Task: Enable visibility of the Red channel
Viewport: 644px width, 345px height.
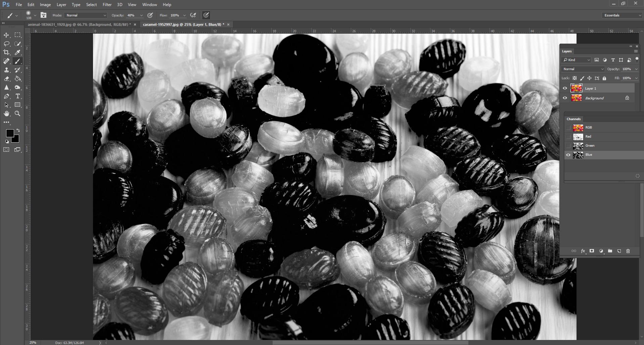Action: pos(568,137)
